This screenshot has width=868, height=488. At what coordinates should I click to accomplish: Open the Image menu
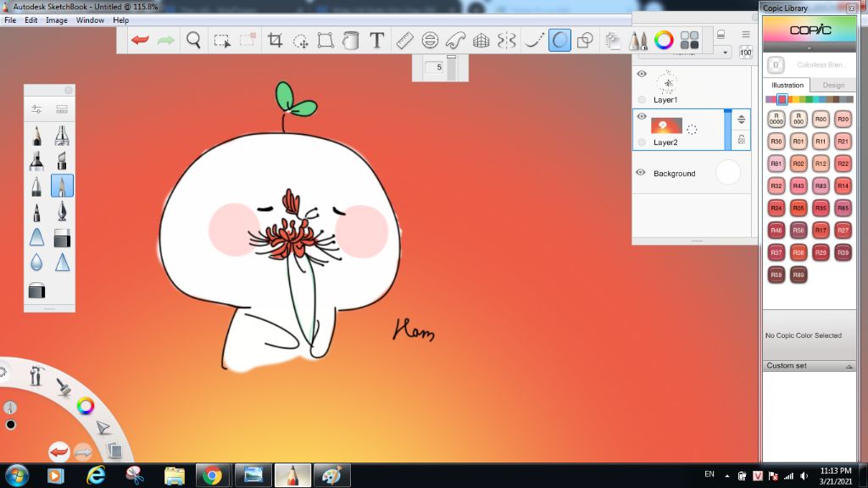point(57,20)
